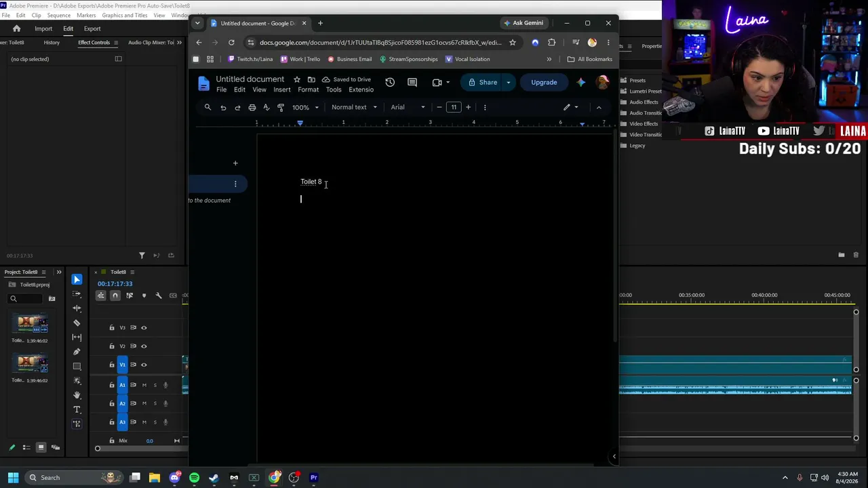Open the Normal text style dropdown
Screen dimensions: 868x488
click(x=354, y=107)
